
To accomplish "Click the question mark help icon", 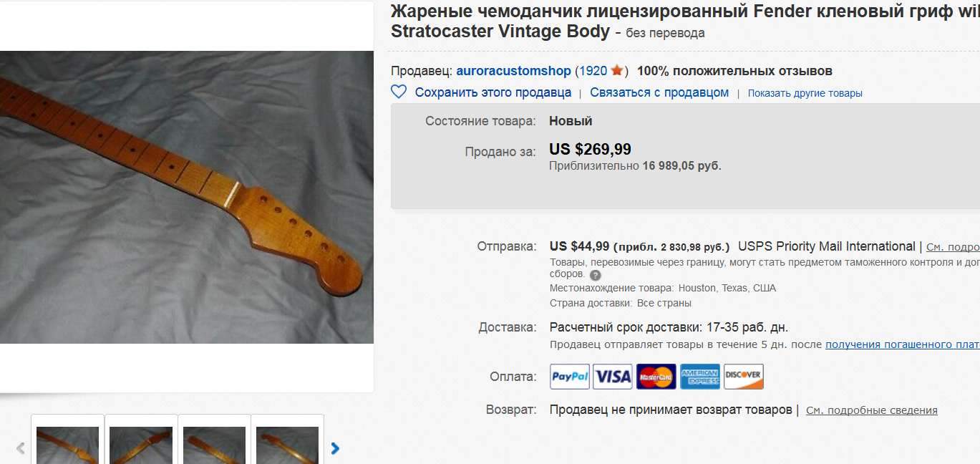I will [x=596, y=275].
